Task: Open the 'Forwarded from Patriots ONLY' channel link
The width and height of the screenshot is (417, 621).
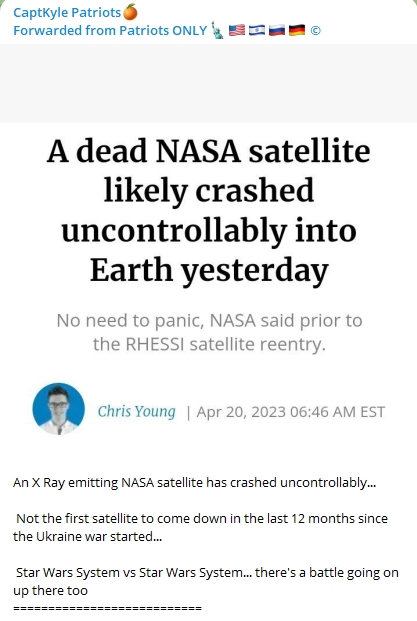Action: pyautogui.click(x=110, y=30)
